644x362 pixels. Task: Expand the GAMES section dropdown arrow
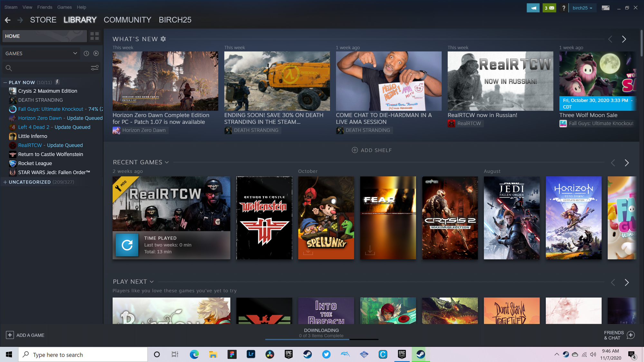tap(75, 53)
